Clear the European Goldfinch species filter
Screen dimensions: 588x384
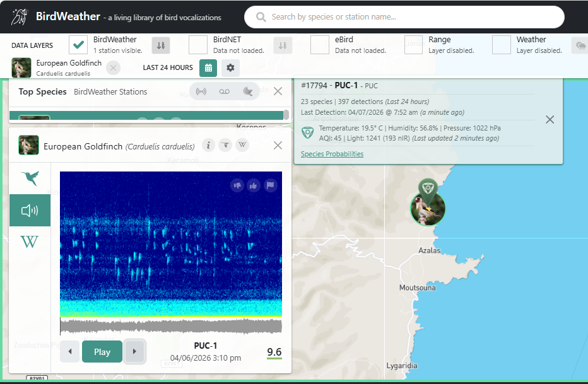click(113, 68)
